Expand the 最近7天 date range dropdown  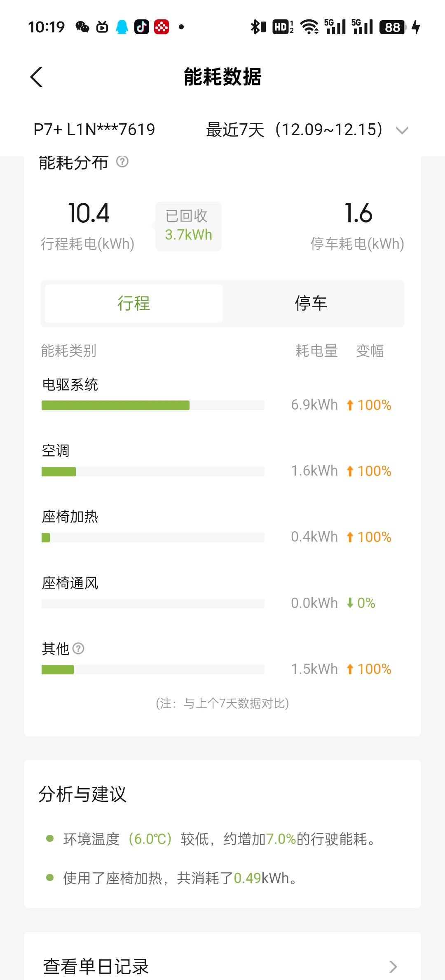(x=294, y=130)
